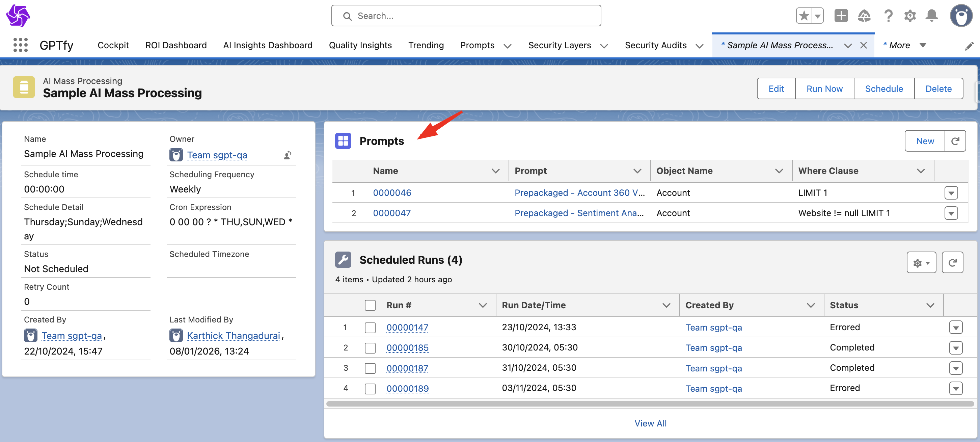Open the Setup gear icon
Image resolution: width=980 pixels, height=442 pixels.
tap(909, 16)
